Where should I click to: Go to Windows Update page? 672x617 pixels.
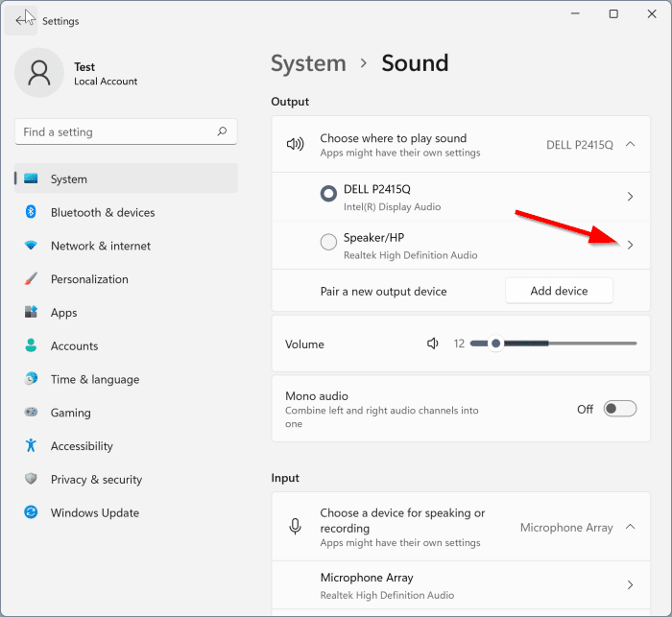pyautogui.click(x=126, y=512)
